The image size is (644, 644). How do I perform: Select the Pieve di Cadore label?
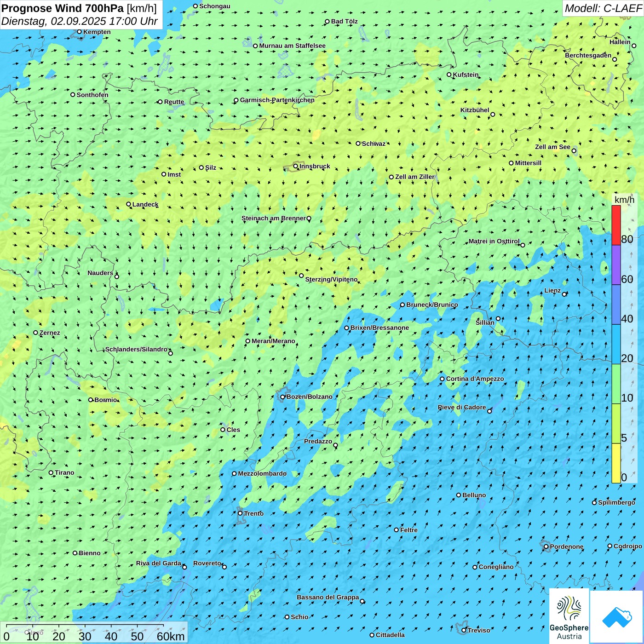coord(462,407)
